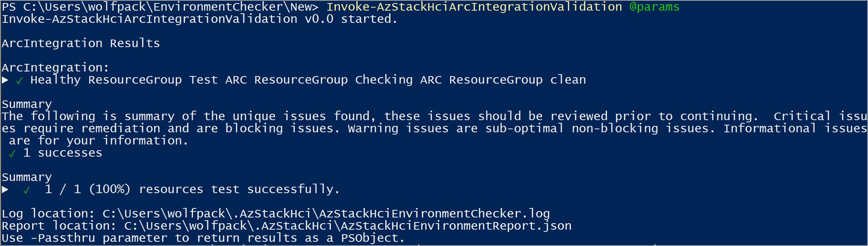
Task: Click the v0.0 started line
Action: (199, 19)
